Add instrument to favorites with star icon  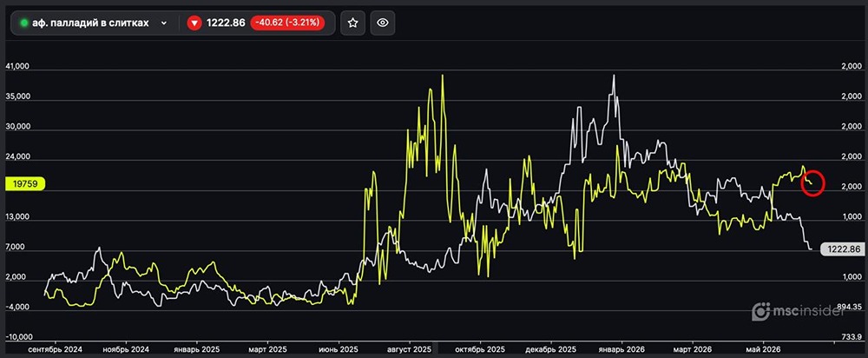[x=352, y=23]
